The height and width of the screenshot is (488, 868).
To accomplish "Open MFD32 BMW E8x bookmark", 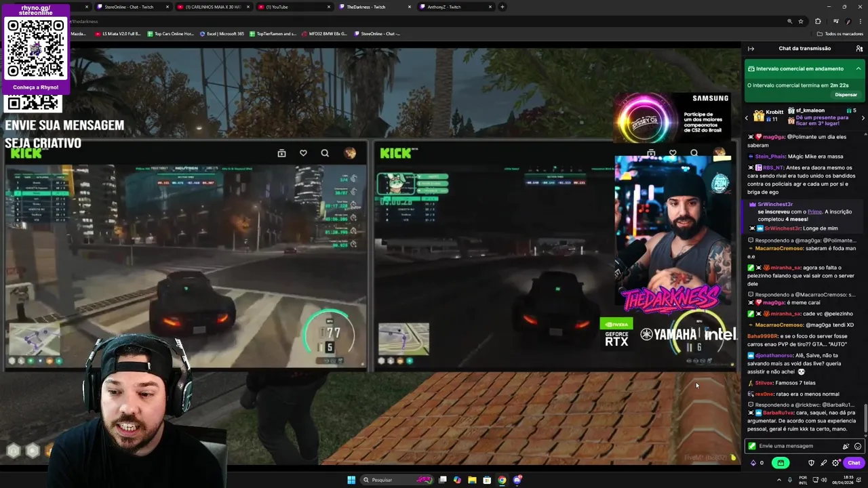I will tap(324, 34).
